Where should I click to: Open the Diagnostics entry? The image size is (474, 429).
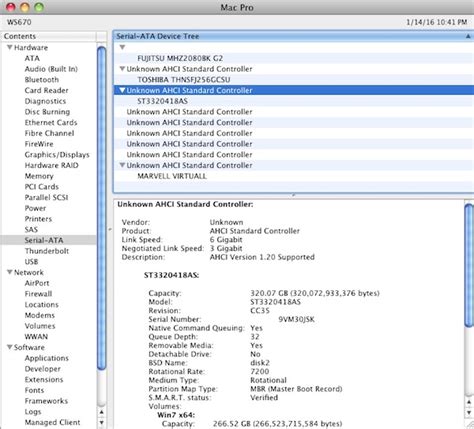pyautogui.click(x=45, y=101)
